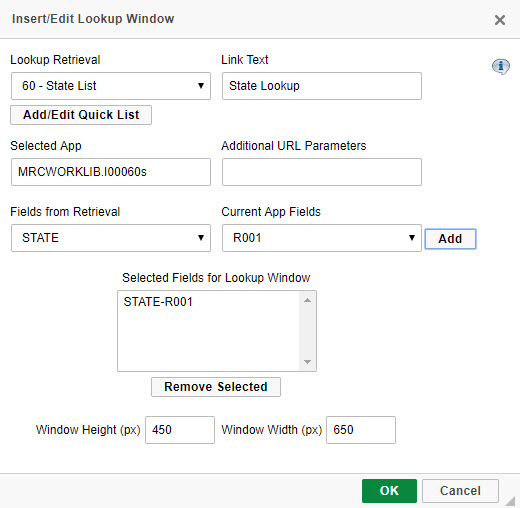The width and height of the screenshot is (520, 508).
Task: Click the list scrollbar up arrow
Action: point(307,300)
